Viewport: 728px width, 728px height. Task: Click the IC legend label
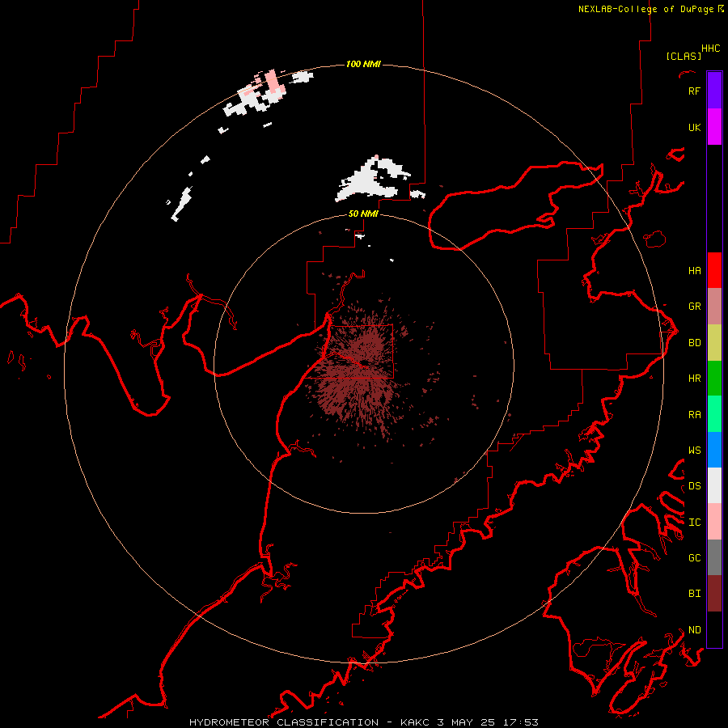(x=694, y=522)
